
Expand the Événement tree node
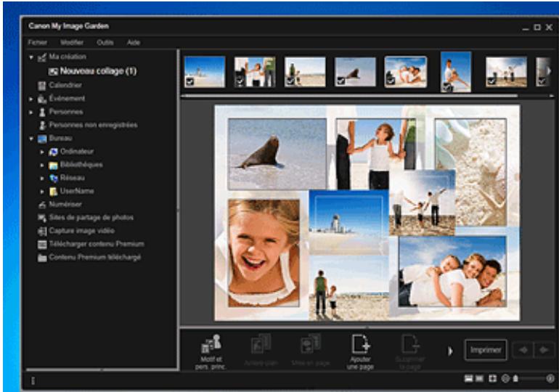point(31,98)
